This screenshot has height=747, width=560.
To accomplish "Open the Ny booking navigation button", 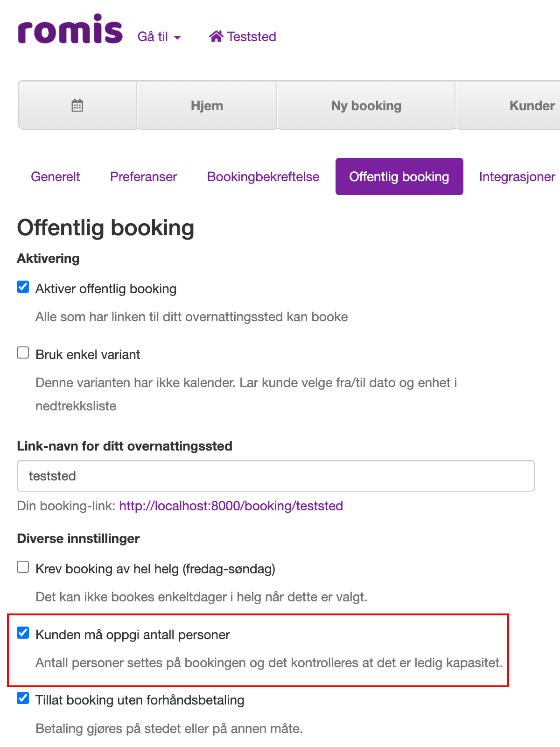I will pyautogui.click(x=366, y=106).
